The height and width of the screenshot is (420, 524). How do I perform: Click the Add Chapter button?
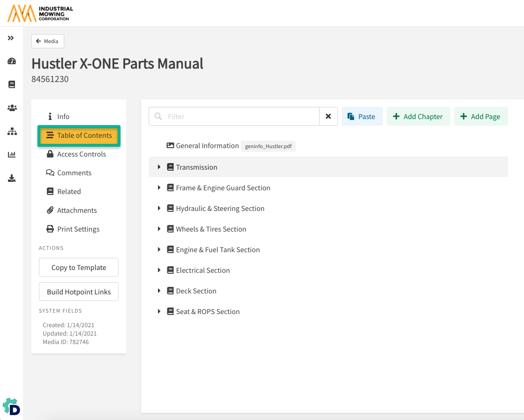418,117
